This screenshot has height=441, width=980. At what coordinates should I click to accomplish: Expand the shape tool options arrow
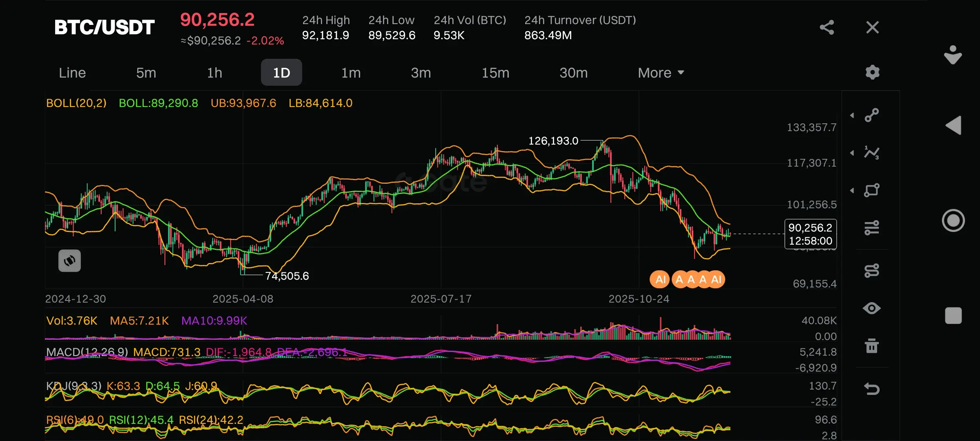[852, 191]
